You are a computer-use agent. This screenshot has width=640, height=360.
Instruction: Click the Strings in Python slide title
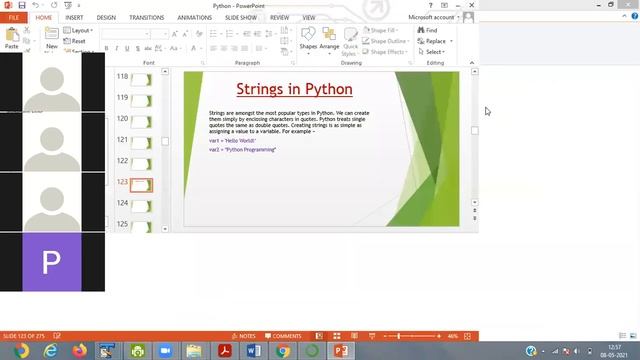click(294, 89)
